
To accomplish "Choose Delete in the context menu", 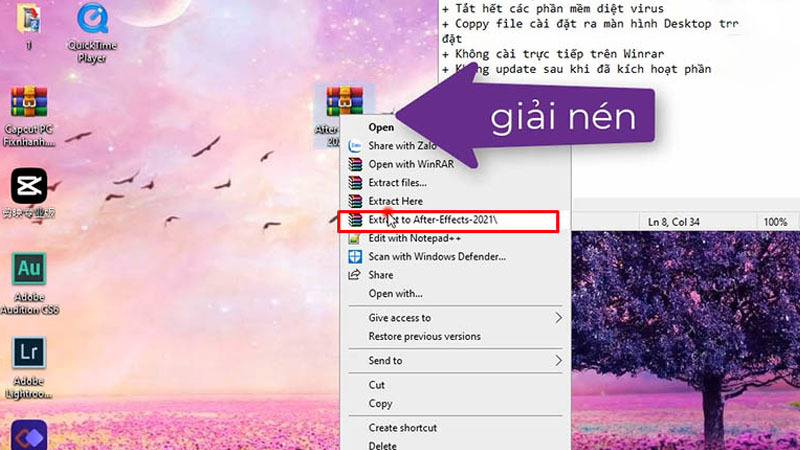I will click(382, 445).
